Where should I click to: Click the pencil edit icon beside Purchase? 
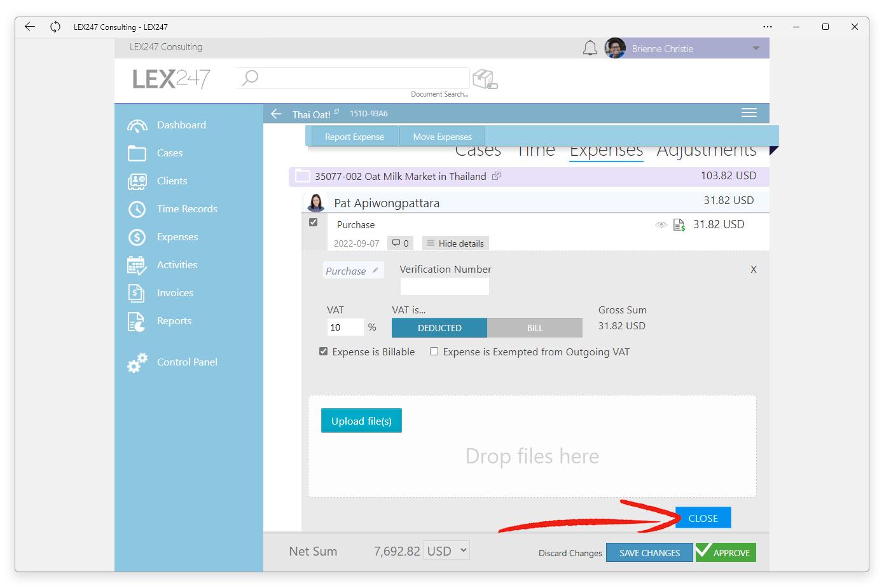tap(376, 270)
